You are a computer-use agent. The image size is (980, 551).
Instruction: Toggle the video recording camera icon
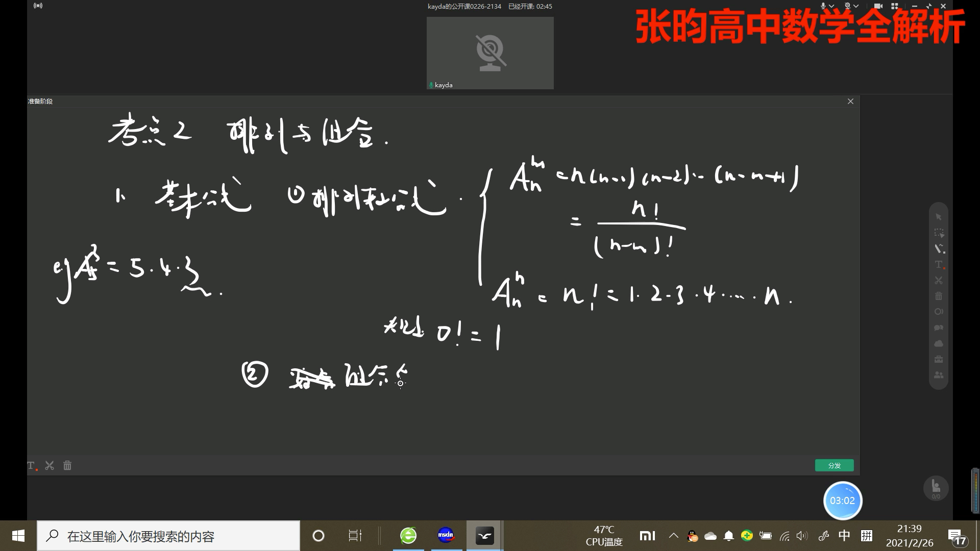[x=878, y=6]
